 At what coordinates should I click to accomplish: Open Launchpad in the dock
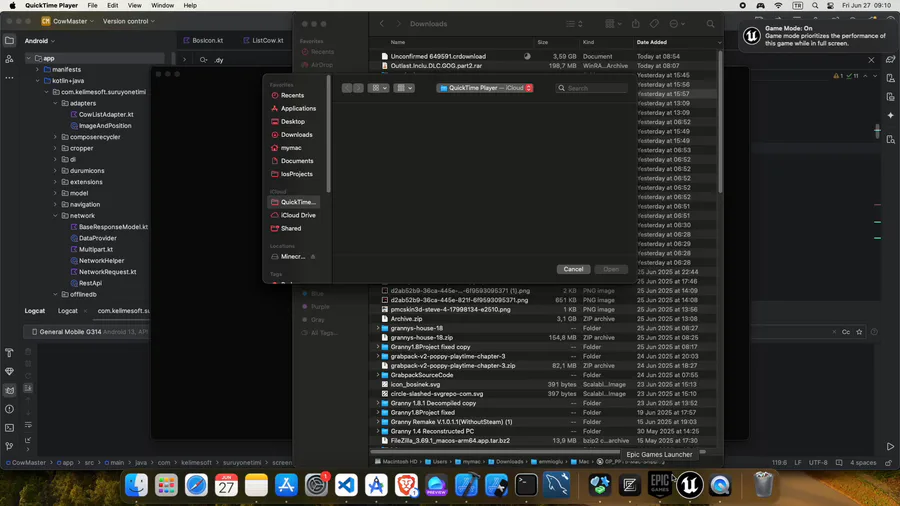click(166, 485)
